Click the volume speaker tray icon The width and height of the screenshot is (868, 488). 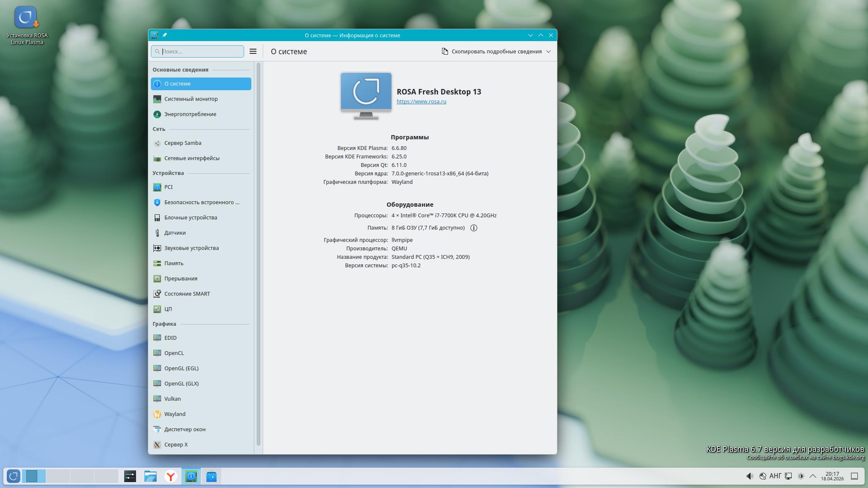[x=750, y=476]
